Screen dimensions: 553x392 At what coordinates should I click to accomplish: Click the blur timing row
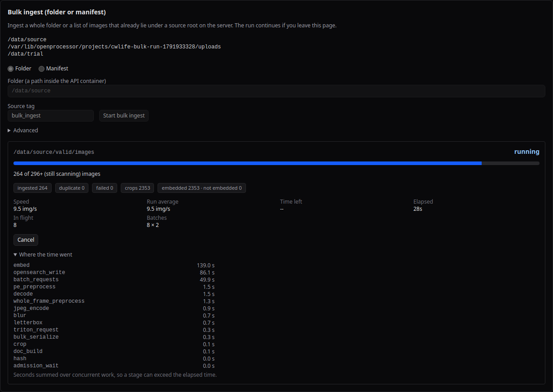[114, 316]
